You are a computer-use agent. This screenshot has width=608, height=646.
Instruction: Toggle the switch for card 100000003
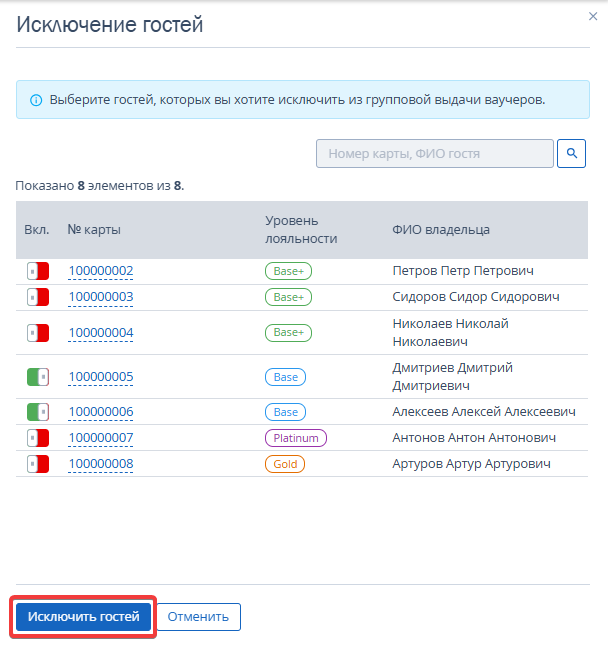[38, 297]
